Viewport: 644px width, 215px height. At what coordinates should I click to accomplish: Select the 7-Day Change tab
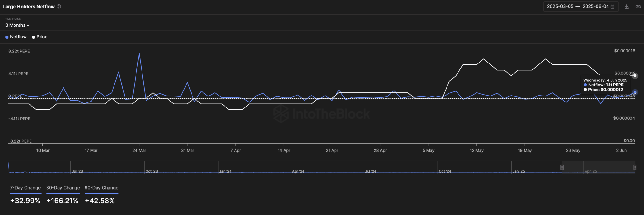[x=25, y=188]
